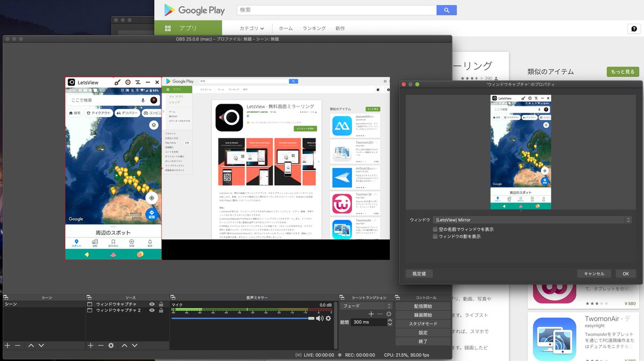Undock the ソース panel via its float icon
The image size is (644, 361).
89,297
